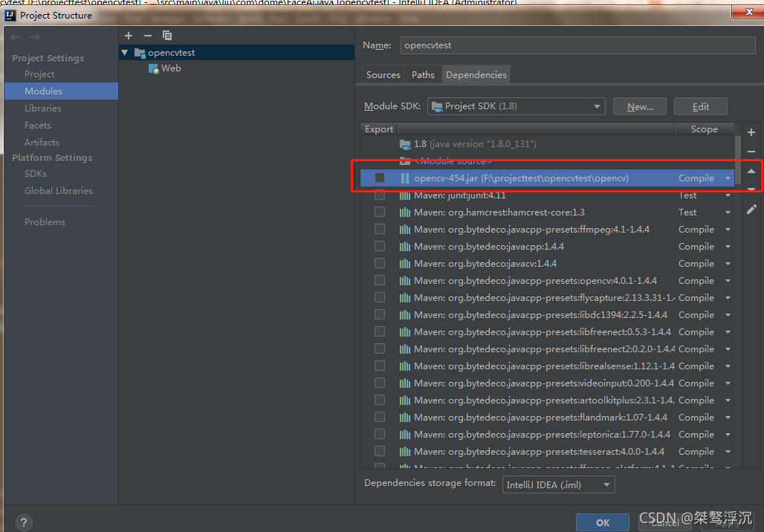This screenshot has height=532, width=764.
Task: Toggle export checkbox for opencv-454.jar
Action: click(x=380, y=178)
